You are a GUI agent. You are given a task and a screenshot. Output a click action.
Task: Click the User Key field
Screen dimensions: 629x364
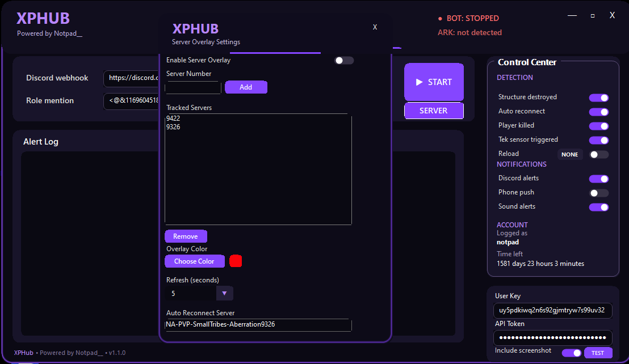pos(553,310)
